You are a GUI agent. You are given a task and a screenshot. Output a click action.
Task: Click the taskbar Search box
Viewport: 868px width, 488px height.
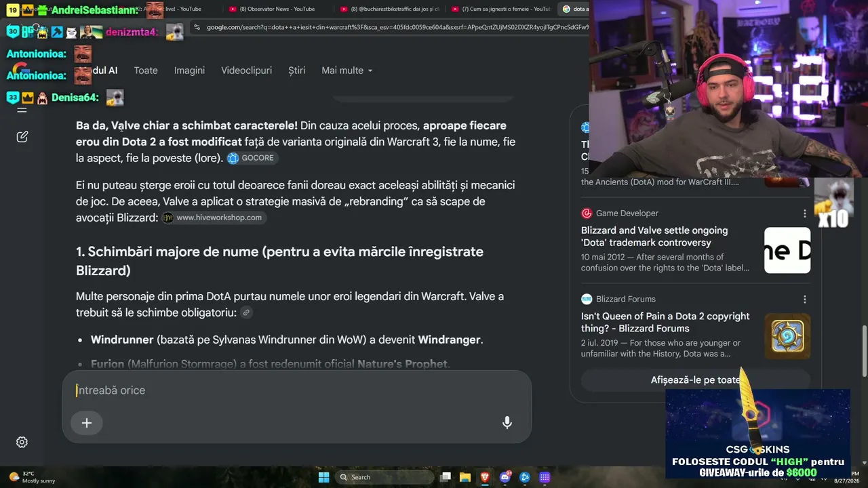pos(384,477)
